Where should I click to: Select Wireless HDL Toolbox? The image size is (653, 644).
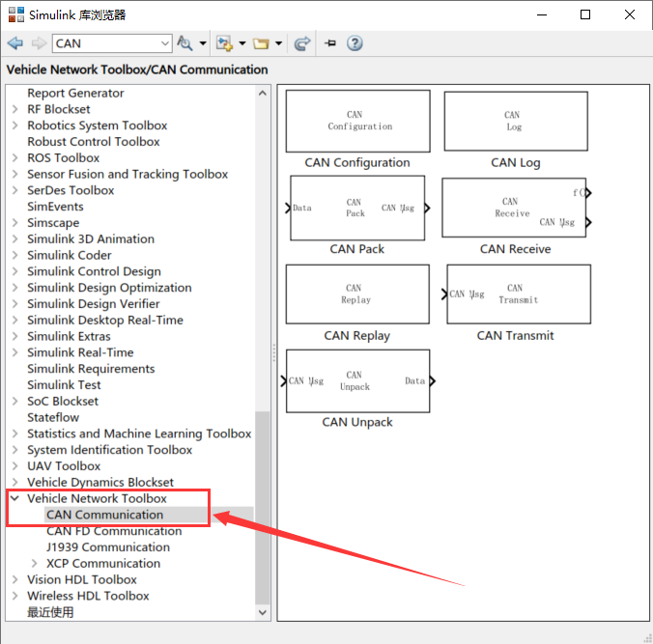(88, 596)
